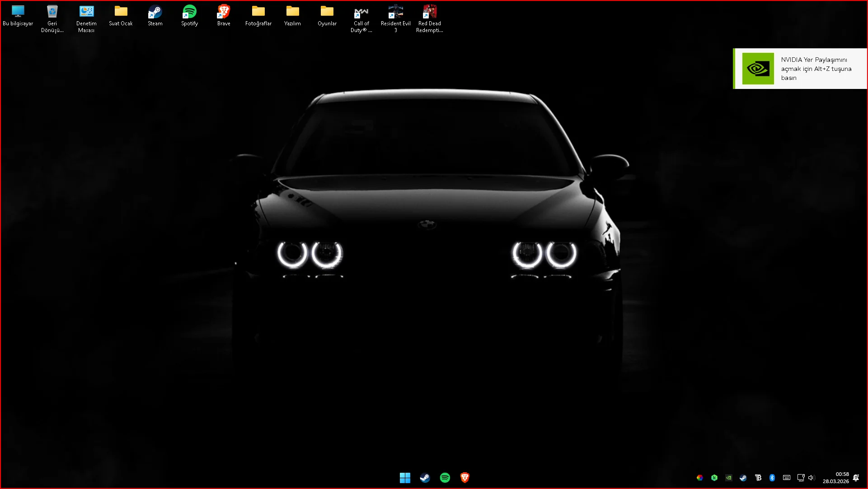Open the Steam desktop shortcut
The width and height of the screenshot is (868, 489).
pos(155,16)
